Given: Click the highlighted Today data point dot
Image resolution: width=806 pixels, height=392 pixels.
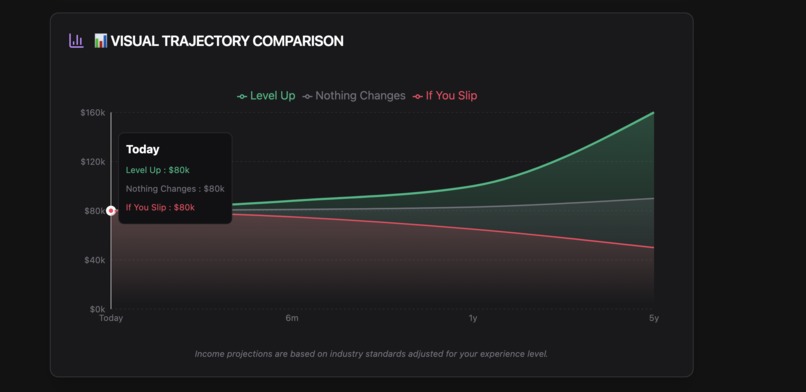Looking at the screenshot, I should pyautogui.click(x=111, y=211).
